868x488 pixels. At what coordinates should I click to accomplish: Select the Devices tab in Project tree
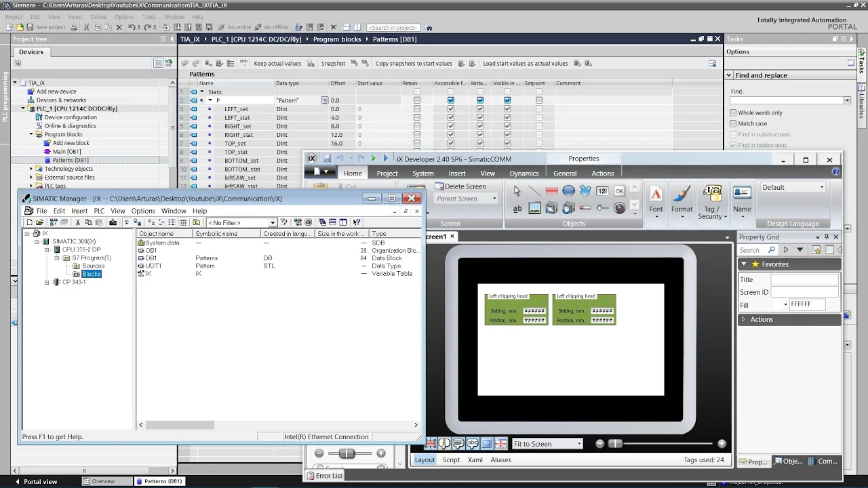(31, 52)
